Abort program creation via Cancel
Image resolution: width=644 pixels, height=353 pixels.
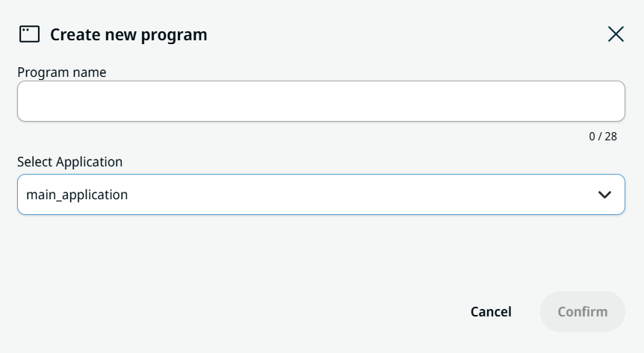point(491,311)
